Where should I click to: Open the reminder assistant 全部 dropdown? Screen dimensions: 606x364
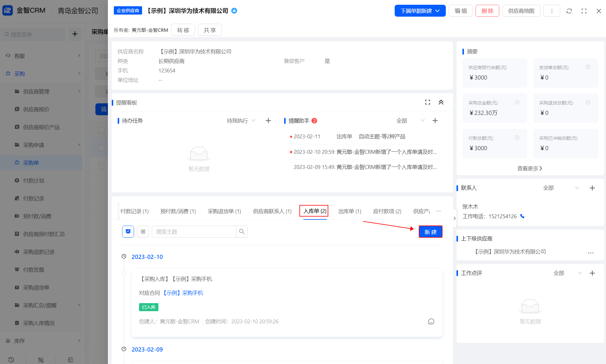pyautogui.click(x=410, y=121)
